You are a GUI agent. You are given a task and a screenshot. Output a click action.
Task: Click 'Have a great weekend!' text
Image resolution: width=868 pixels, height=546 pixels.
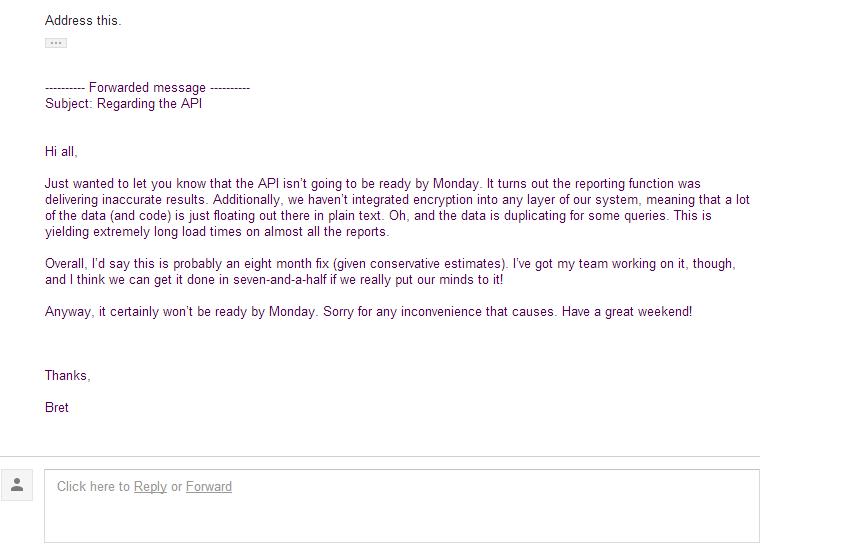point(627,312)
